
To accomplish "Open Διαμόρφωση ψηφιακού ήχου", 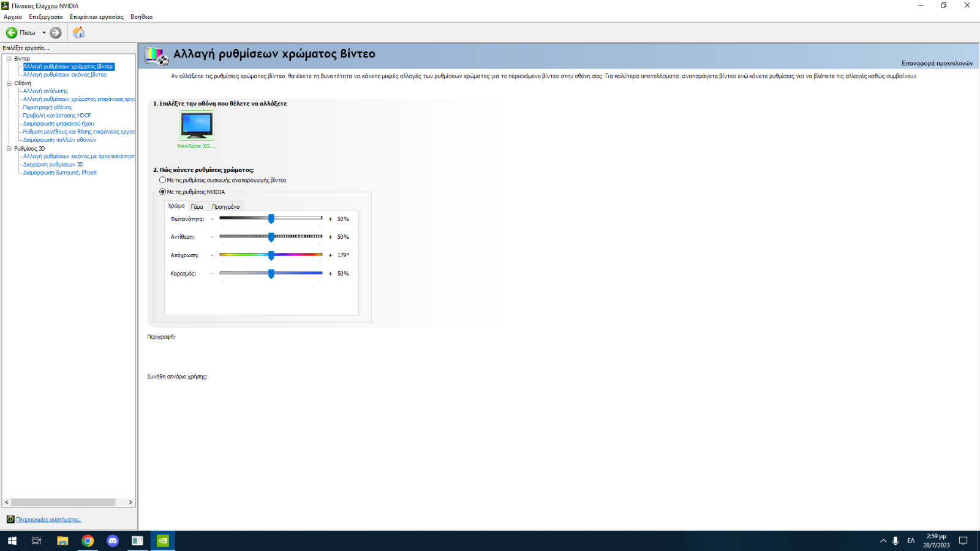I will 58,124.
